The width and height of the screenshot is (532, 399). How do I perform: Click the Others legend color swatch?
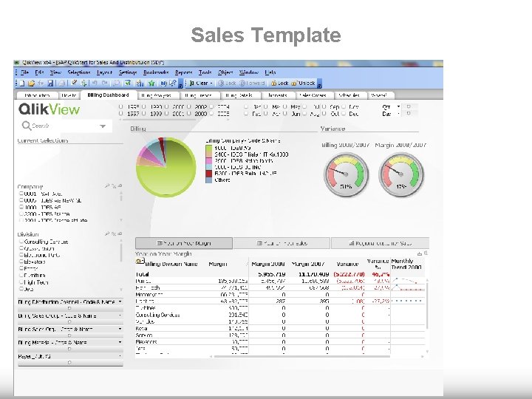click(208, 180)
